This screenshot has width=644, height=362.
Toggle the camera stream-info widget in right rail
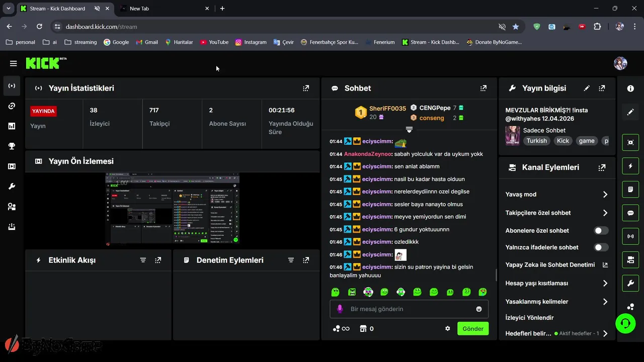point(630,260)
